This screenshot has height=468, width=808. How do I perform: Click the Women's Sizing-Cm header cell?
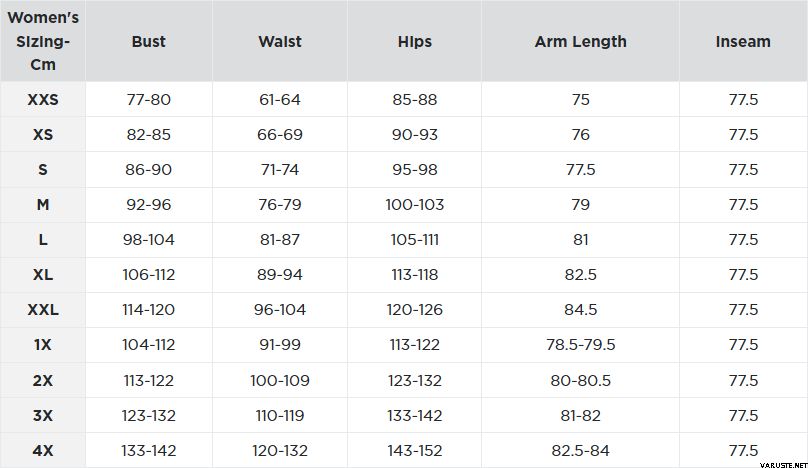click(x=43, y=42)
